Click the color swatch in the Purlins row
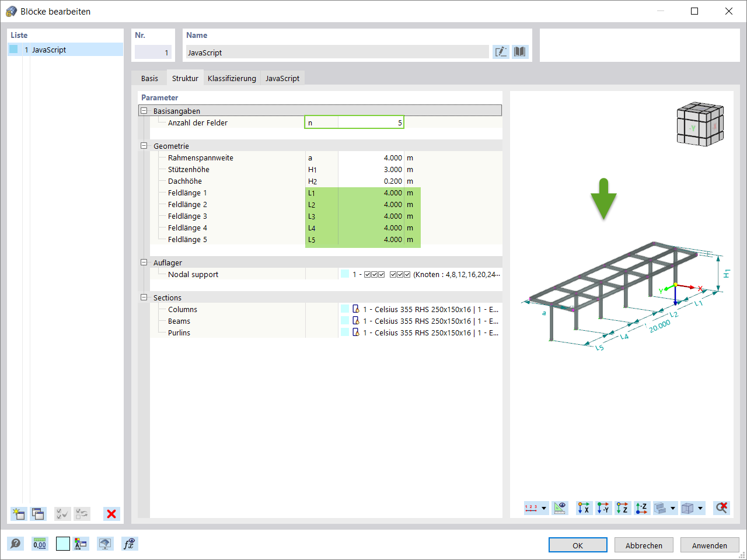Screen dimensions: 747x560 pyautogui.click(x=345, y=332)
